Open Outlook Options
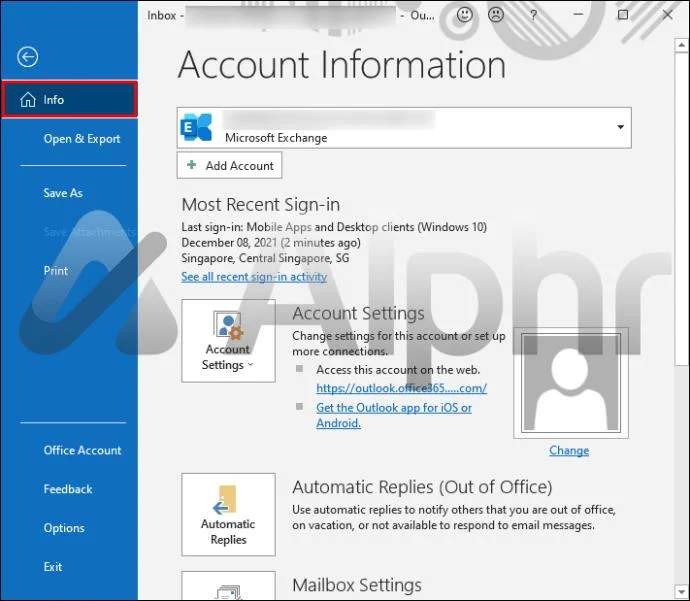This screenshot has height=601, width=690. 64,528
